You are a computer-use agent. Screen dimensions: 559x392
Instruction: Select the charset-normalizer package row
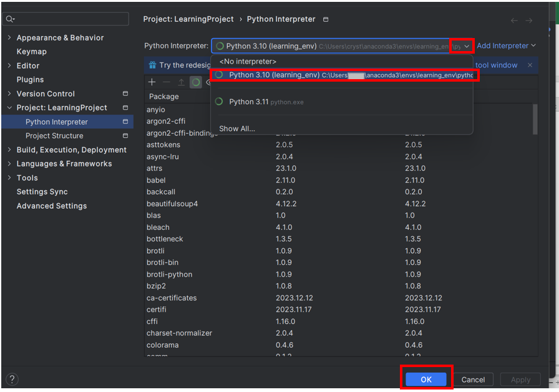click(339, 333)
